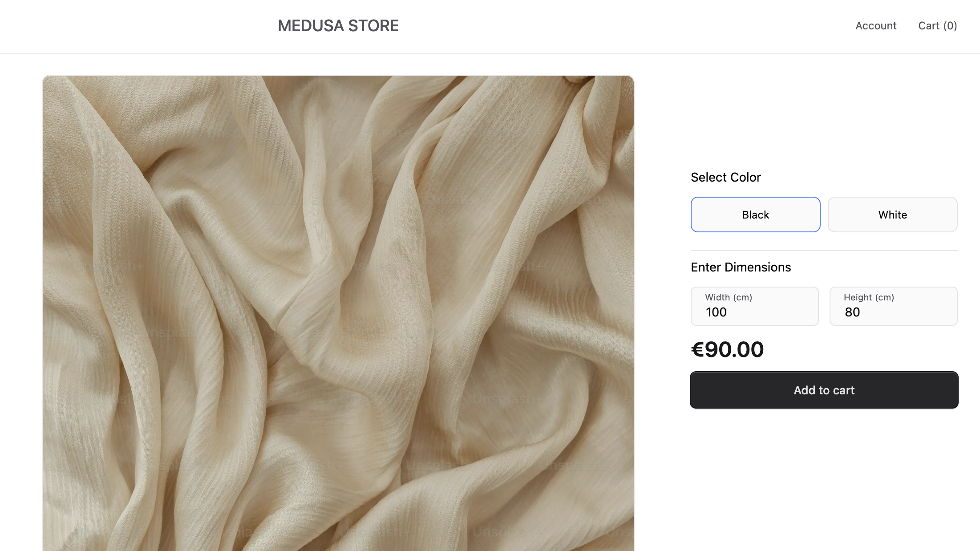Click the MEDUSA STORE title to go home

click(x=338, y=25)
